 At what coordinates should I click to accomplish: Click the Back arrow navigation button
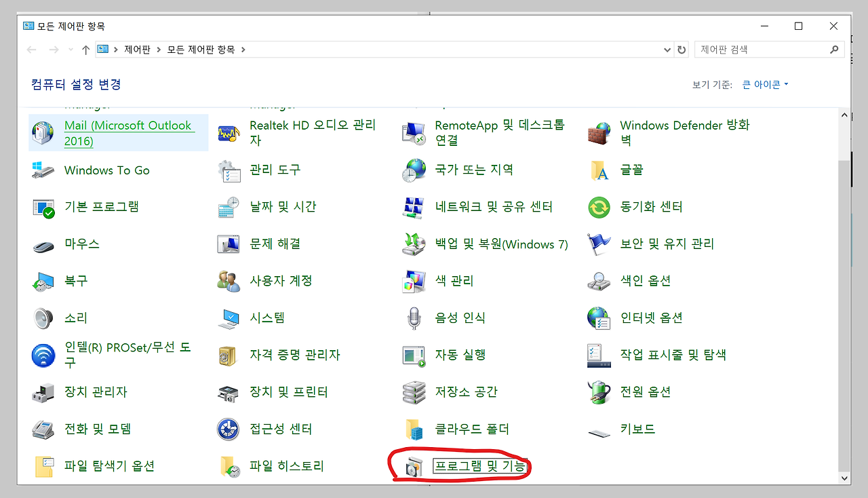point(31,50)
